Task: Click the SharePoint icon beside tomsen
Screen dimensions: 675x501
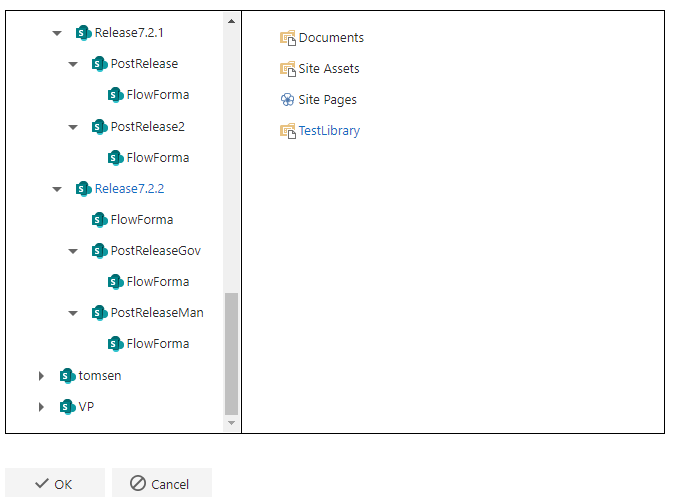Action: pyautogui.click(x=68, y=375)
